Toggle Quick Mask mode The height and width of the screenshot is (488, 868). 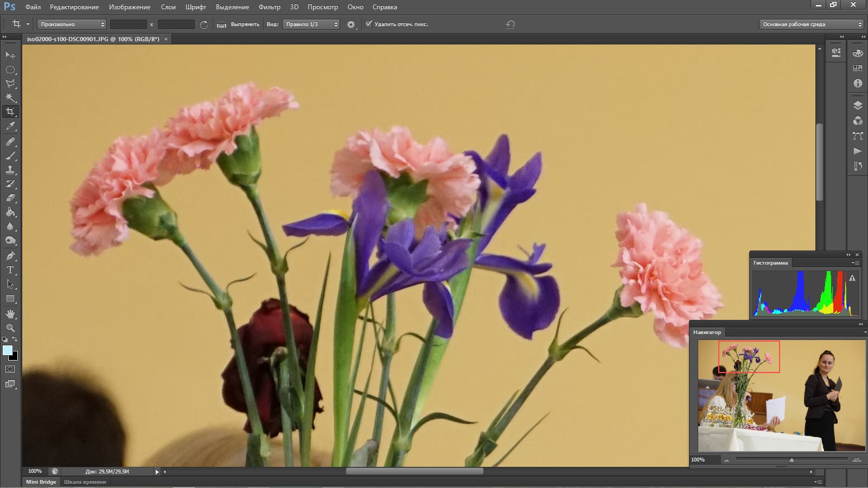10,369
